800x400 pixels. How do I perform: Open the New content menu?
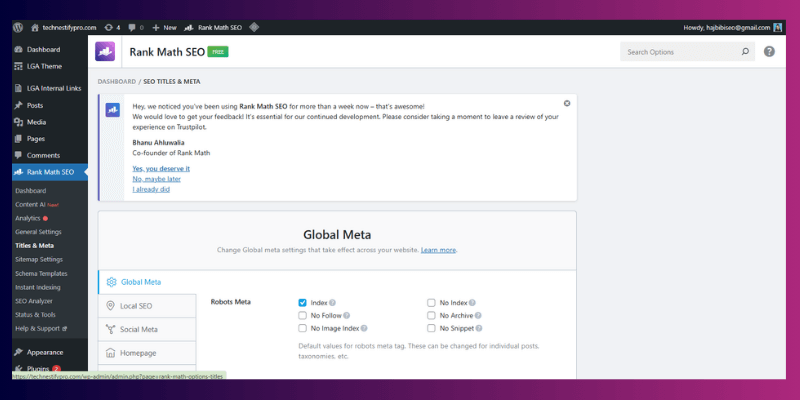point(164,28)
